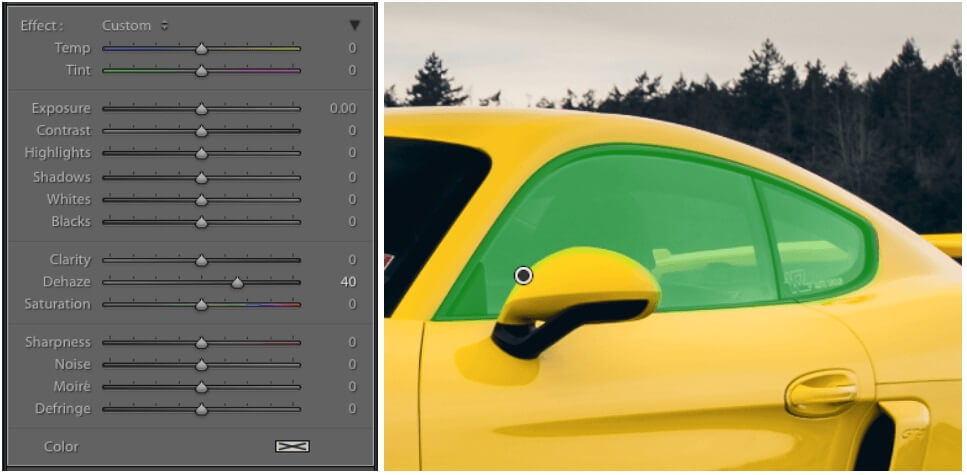Click the Highlights slider handle

click(x=201, y=154)
